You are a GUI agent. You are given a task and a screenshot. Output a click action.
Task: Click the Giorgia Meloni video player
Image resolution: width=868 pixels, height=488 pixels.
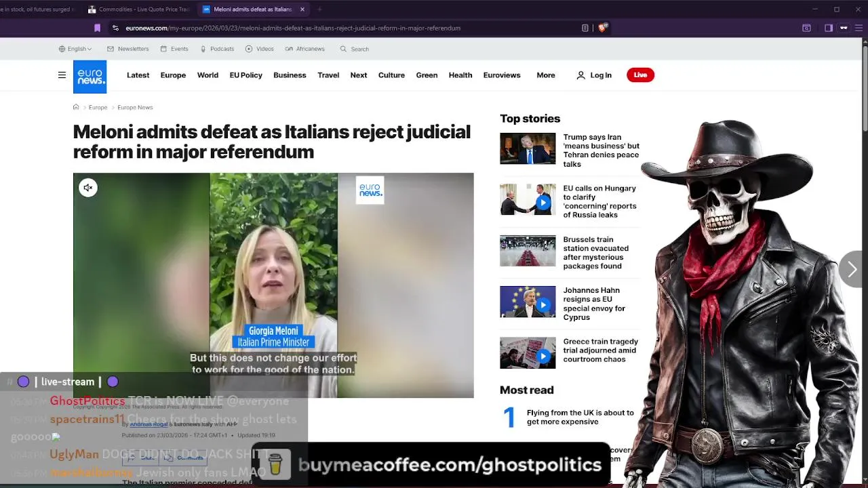[x=273, y=285]
